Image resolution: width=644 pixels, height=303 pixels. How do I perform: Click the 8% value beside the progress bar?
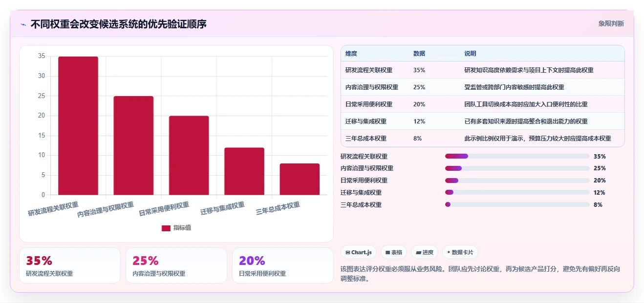point(598,205)
